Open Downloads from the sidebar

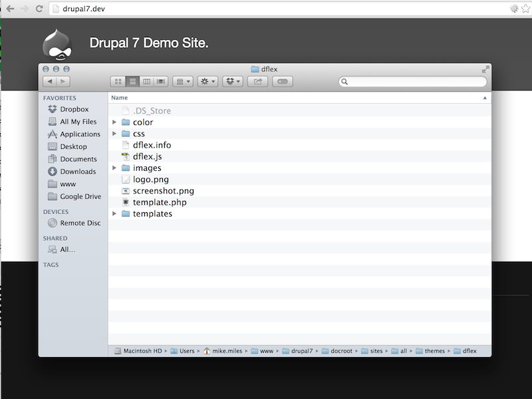click(78, 172)
